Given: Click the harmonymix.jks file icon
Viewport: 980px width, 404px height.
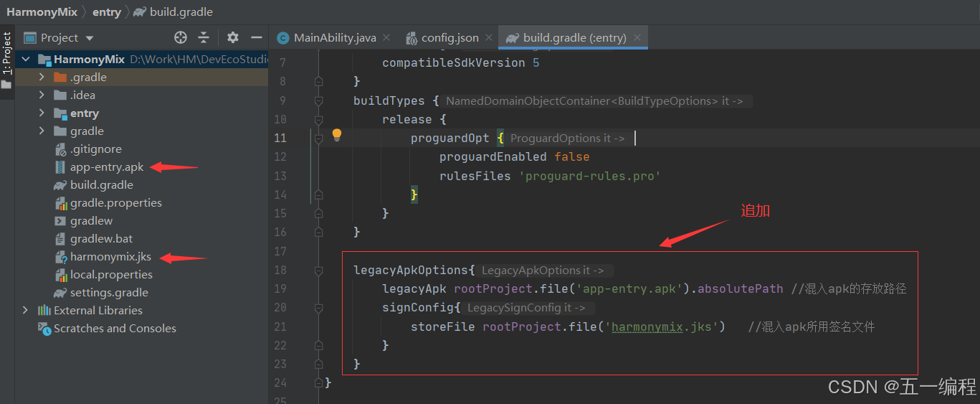Looking at the screenshot, I should [x=60, y=256].
